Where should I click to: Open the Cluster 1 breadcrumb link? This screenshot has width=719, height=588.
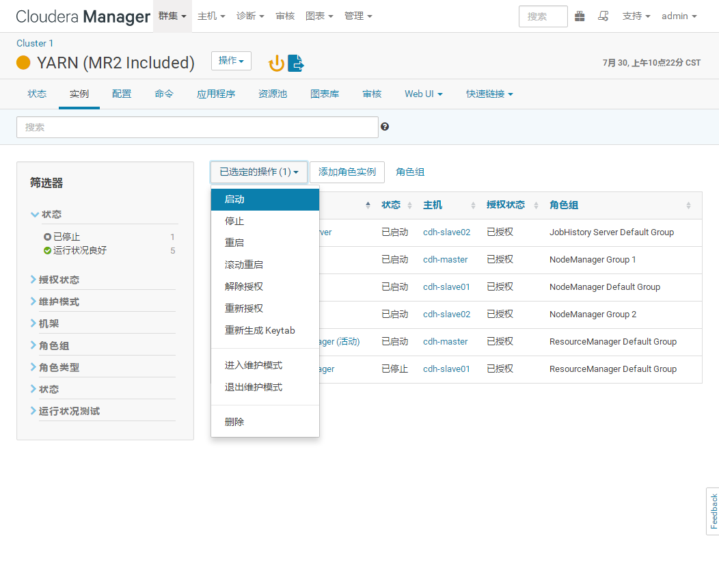35,43
